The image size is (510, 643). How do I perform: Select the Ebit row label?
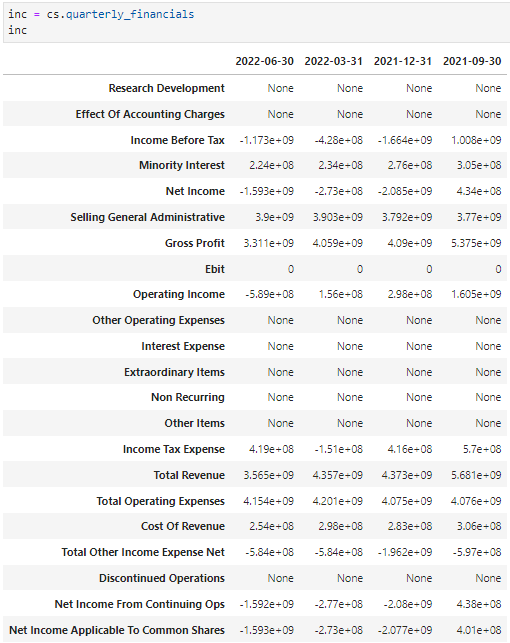[x=215, y=269]
